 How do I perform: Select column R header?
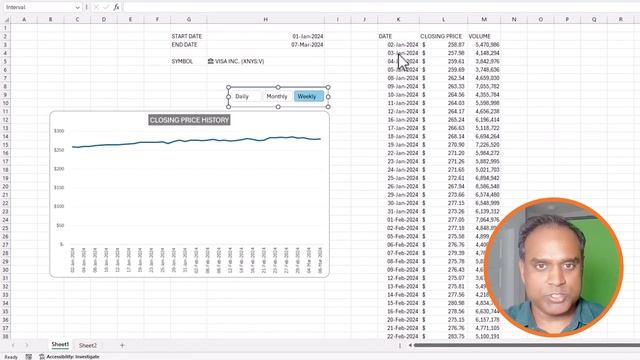pyautogui.click(x=620, y=20)
